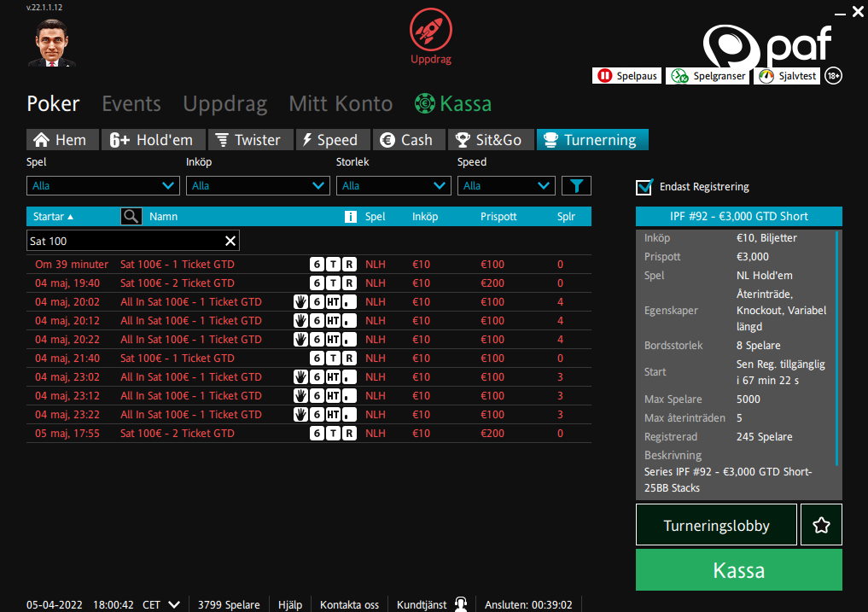Open the Mitt Konto menu
The width and height of the screenshot is (868, 612).
[341, 104]
